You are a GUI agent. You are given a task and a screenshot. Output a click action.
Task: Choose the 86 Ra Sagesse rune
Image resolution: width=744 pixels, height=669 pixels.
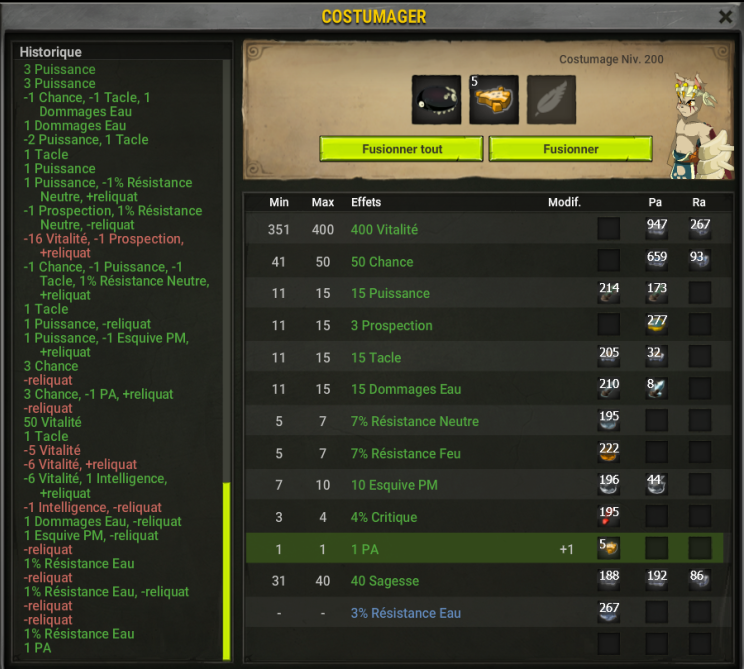(699, 580)
